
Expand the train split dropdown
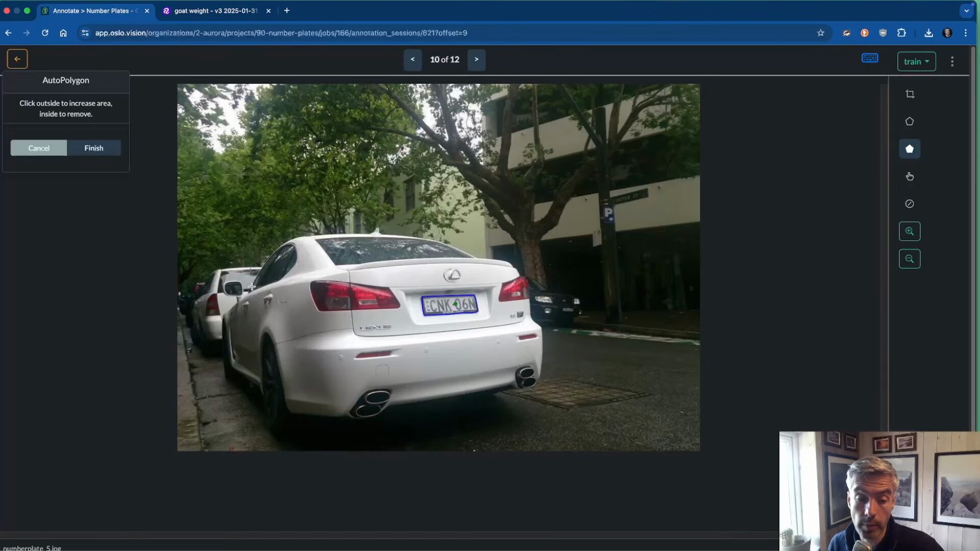pyautogui.click(x=916, y=62)
